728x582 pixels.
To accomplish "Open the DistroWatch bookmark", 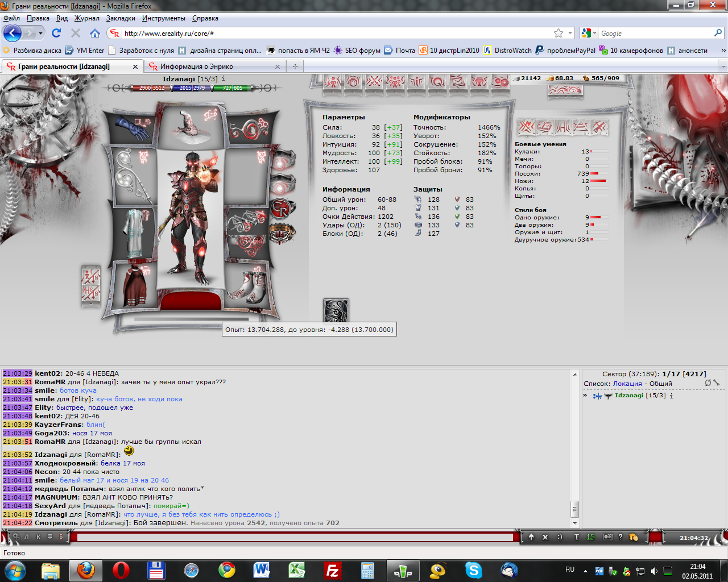I will (x=507, y=51).
